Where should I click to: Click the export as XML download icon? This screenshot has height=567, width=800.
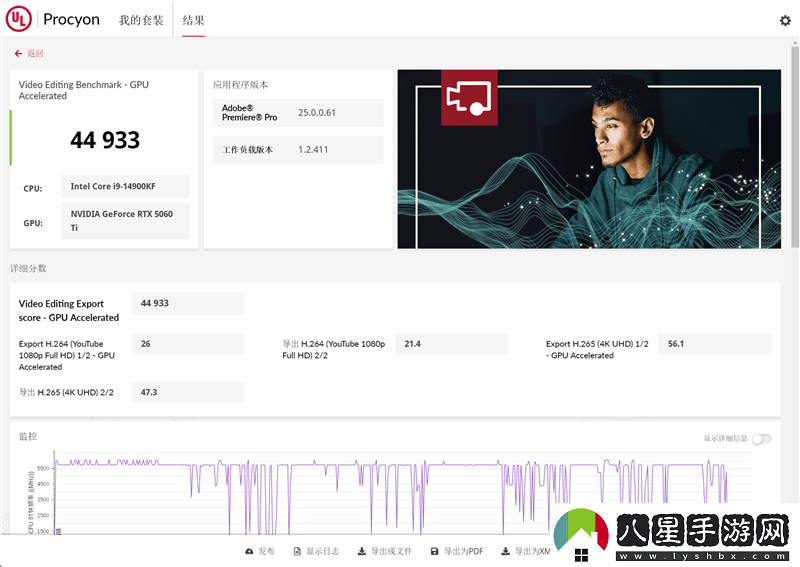tap(506, 551)
